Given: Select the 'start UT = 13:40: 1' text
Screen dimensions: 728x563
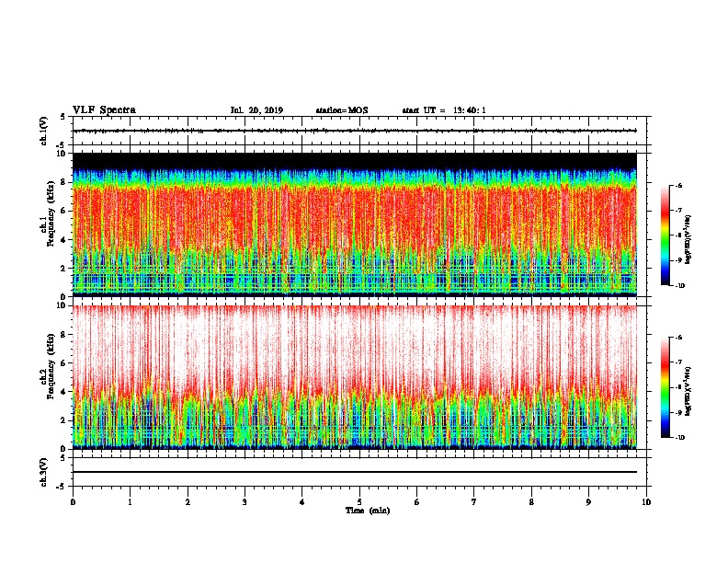Looking at the screenshot, I should click(x=444, y=110).
